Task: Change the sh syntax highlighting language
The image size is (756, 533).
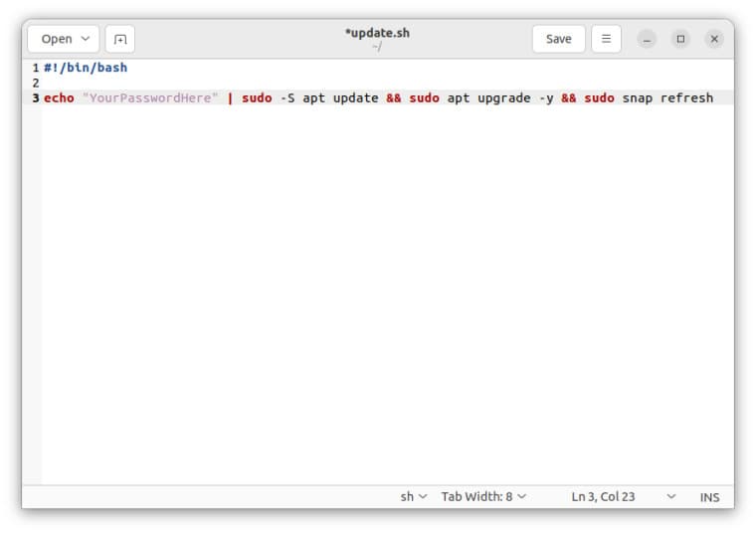Action: coord(413,496)
